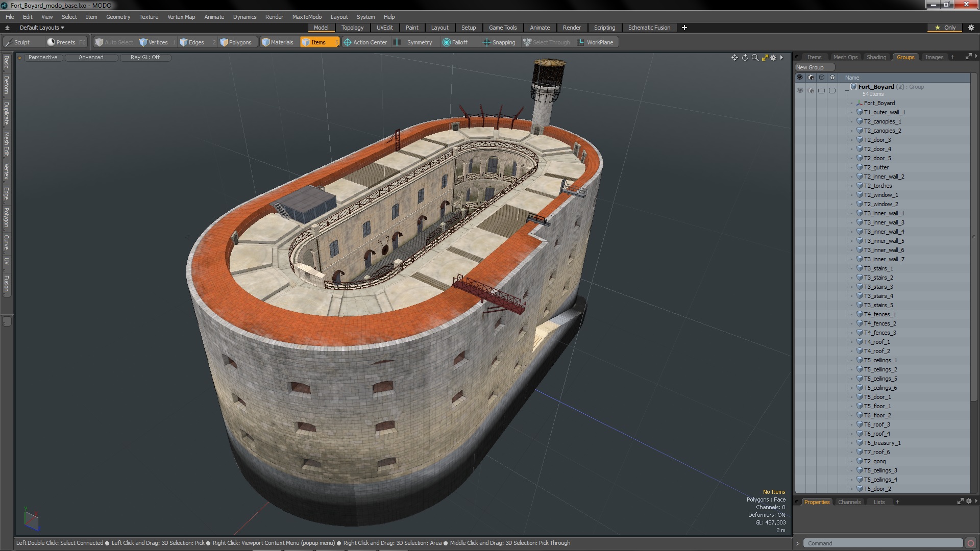Click the solid cube column header icon
The image size is (980, 551).
point(832,78)
